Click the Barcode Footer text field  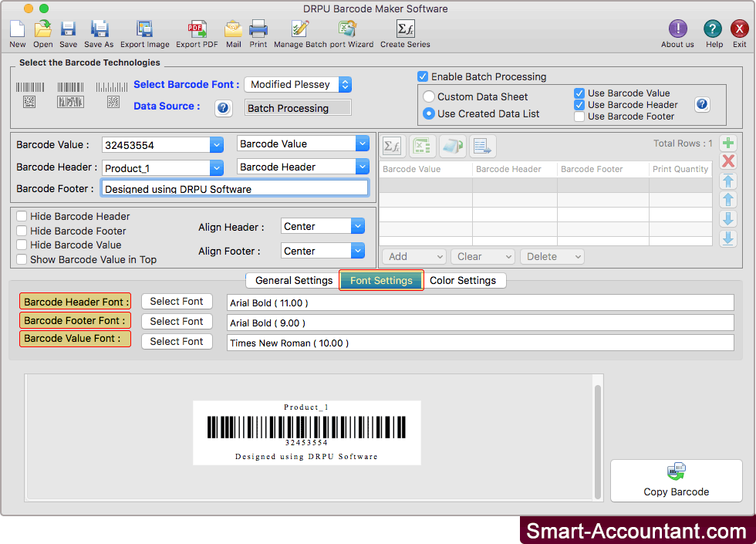(x=235, y=188)
